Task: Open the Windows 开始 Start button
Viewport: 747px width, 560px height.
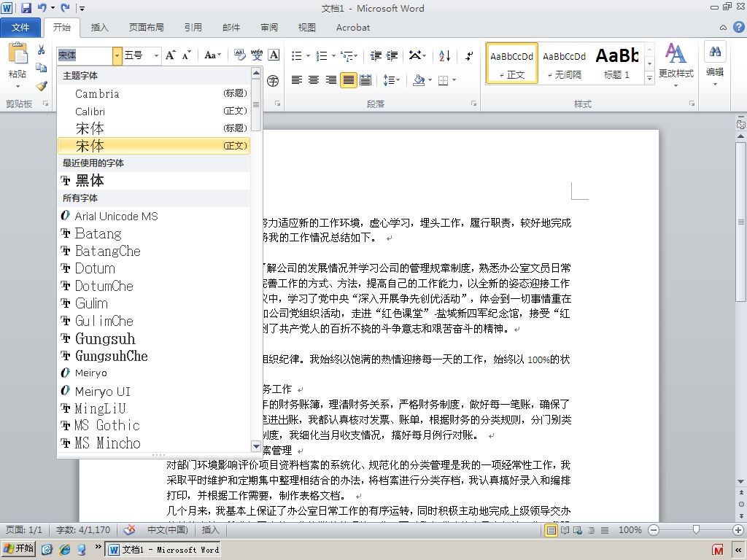Action: [x=19, y=549]
